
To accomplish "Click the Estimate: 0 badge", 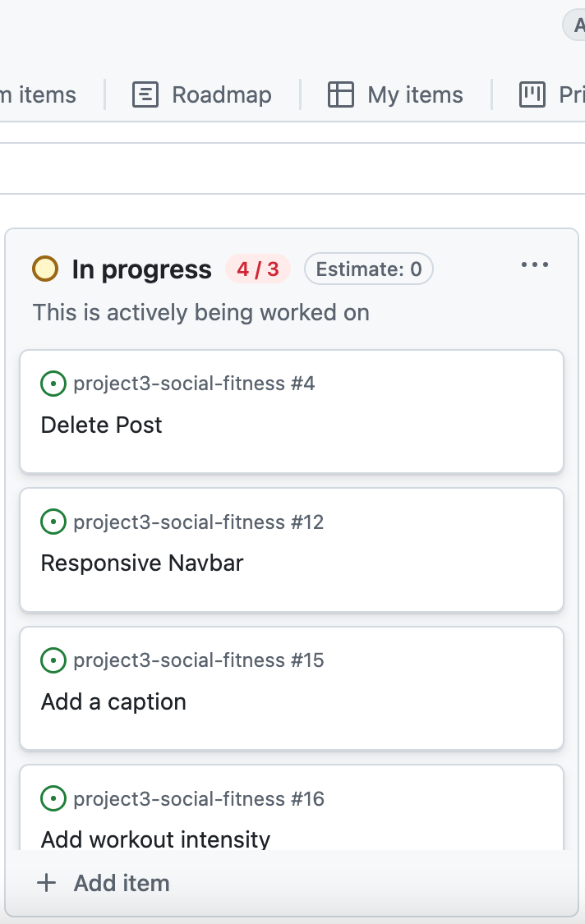I will [x=368, y=269].
